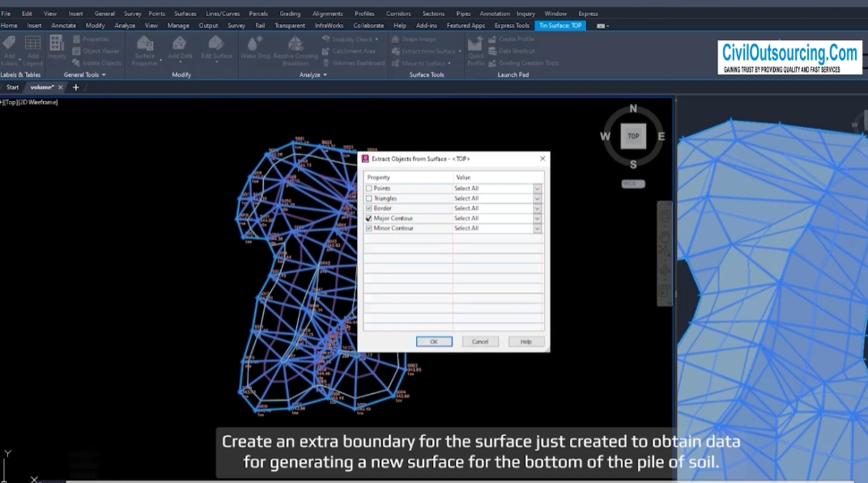Viewport: 868px width, 483px height.
Task: Open the Border value dropdown
Action: (x=537, y=209)
